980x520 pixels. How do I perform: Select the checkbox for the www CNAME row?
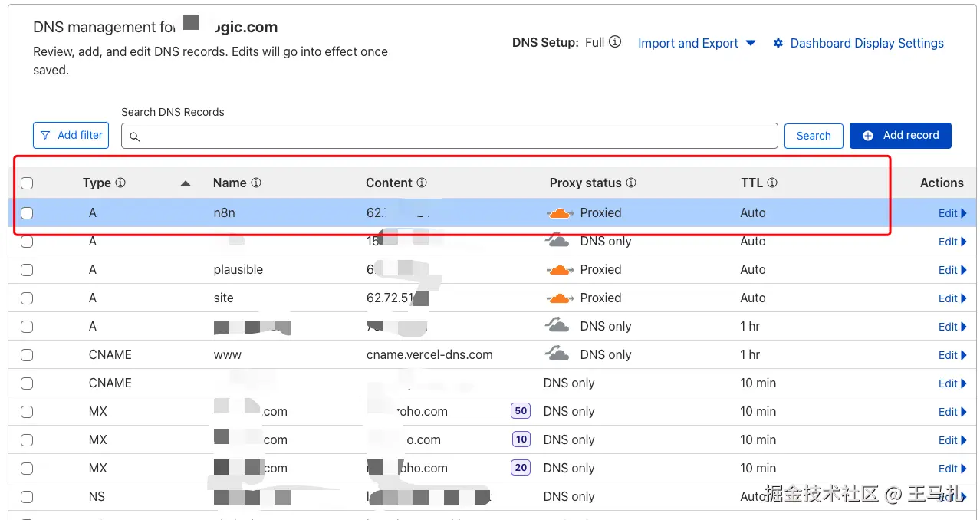(x=27, y=355)
